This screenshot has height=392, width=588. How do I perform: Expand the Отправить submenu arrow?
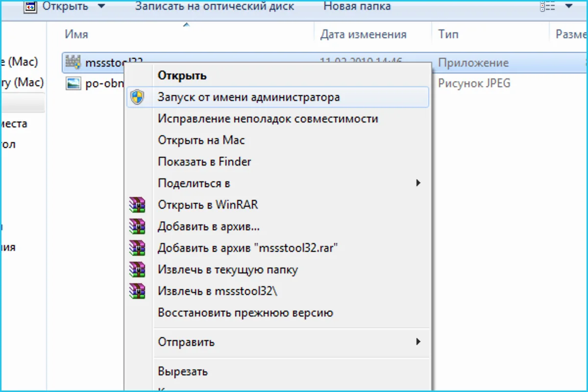(x=418, y=342)
